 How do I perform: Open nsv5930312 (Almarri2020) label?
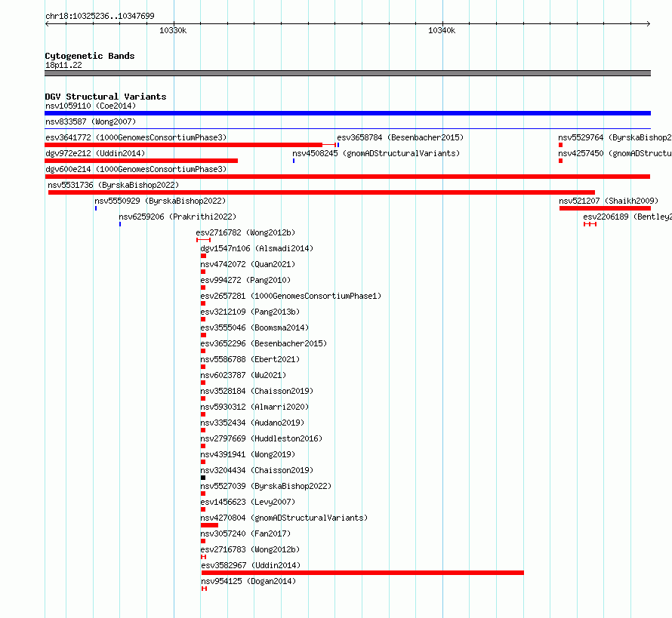[x=254, y=407]
